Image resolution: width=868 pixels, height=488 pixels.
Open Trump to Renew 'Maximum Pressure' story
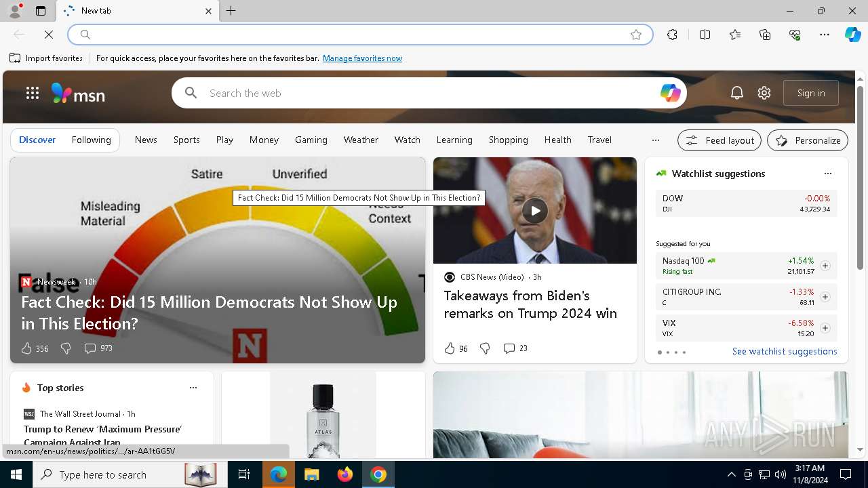click(x=103, y=435)
